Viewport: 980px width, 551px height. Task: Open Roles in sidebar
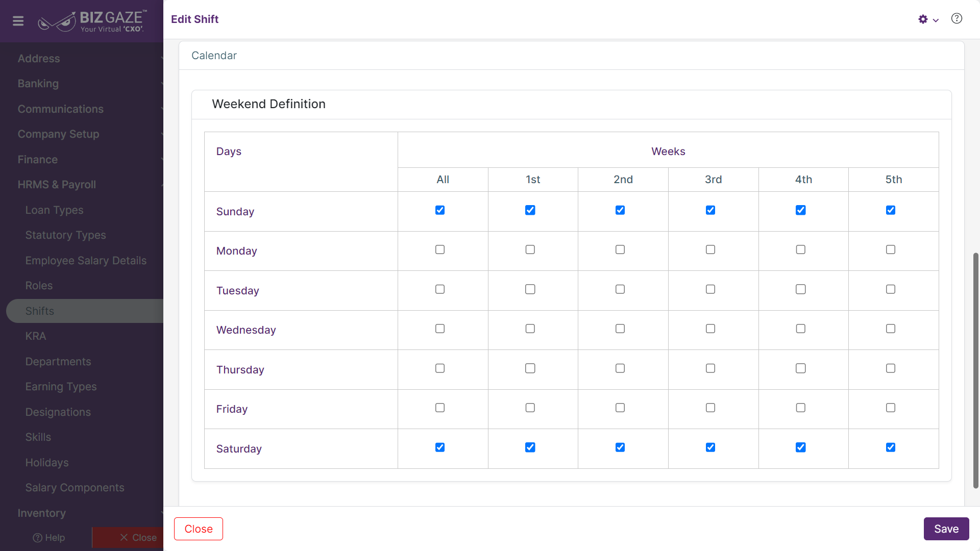click(x=39, y=286)
